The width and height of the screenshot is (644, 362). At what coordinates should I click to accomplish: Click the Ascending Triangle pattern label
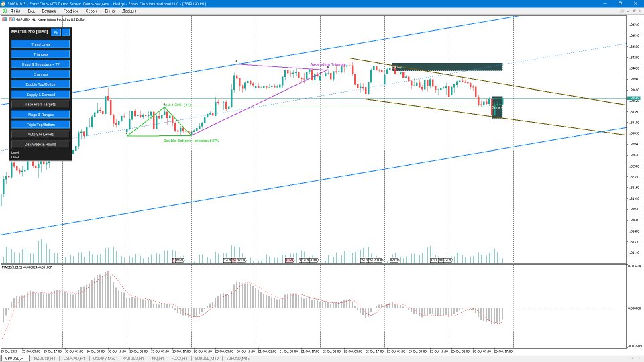[328, 64]
